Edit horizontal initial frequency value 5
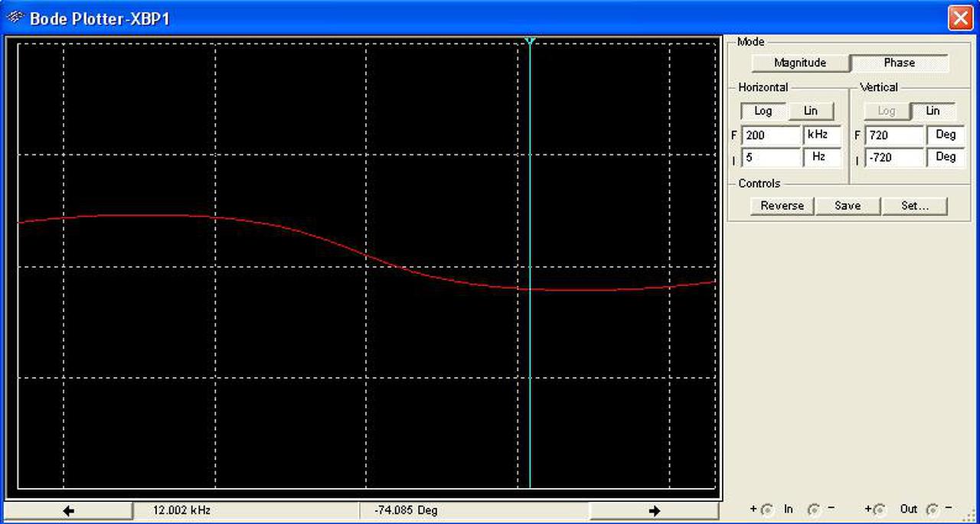 [x=771, y=158]
